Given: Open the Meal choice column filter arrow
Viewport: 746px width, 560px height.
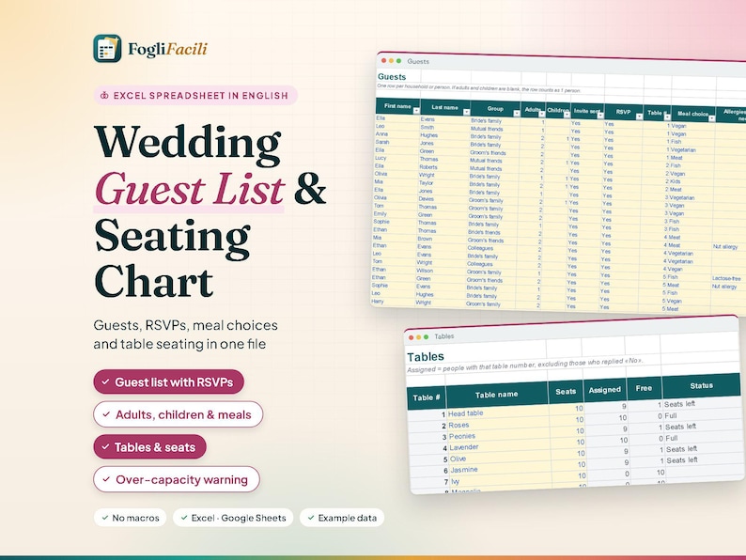Looking at the screenshot, I should pos(712,118).
